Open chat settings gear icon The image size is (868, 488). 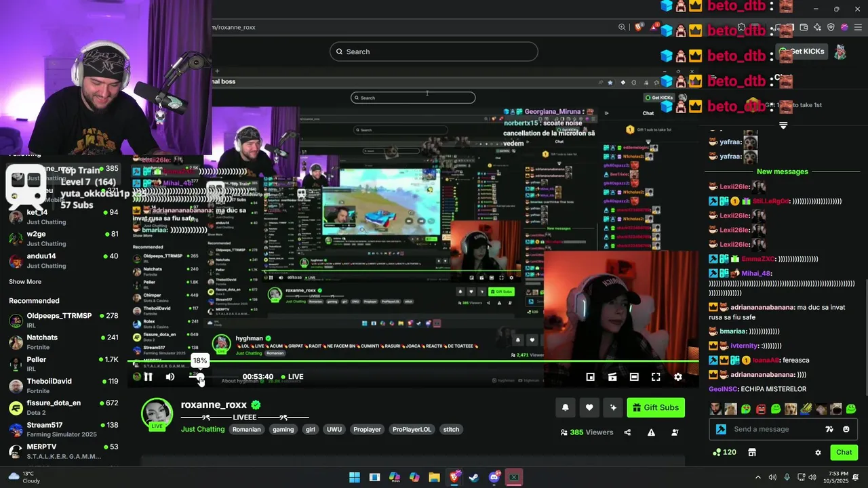click(818, 453)
